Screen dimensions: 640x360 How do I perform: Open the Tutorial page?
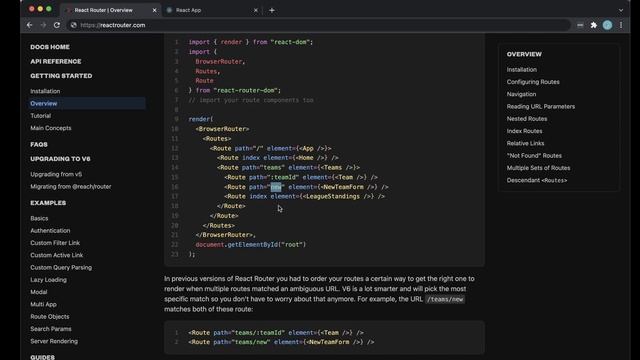tap(40, 116)
